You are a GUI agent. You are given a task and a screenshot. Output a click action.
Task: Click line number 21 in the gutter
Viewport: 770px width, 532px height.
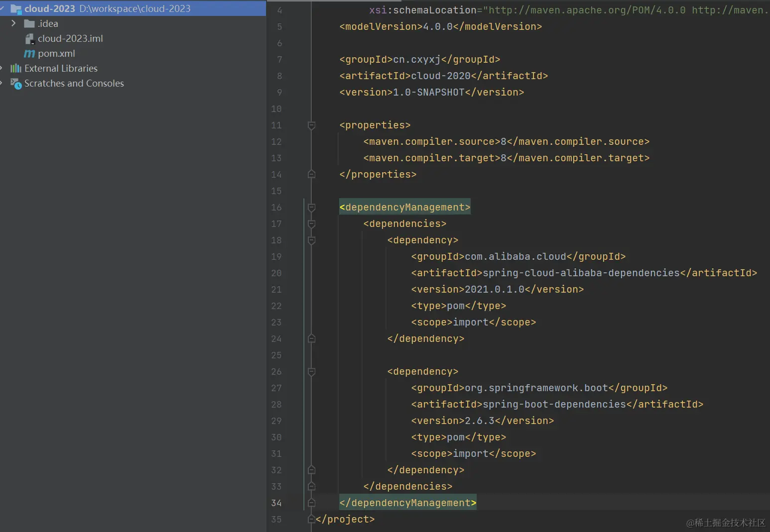[x=276, y=290]
